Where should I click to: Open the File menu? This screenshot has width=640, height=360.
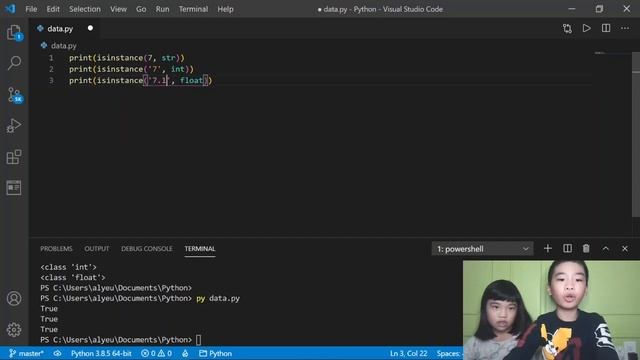[x=31, y=9]
